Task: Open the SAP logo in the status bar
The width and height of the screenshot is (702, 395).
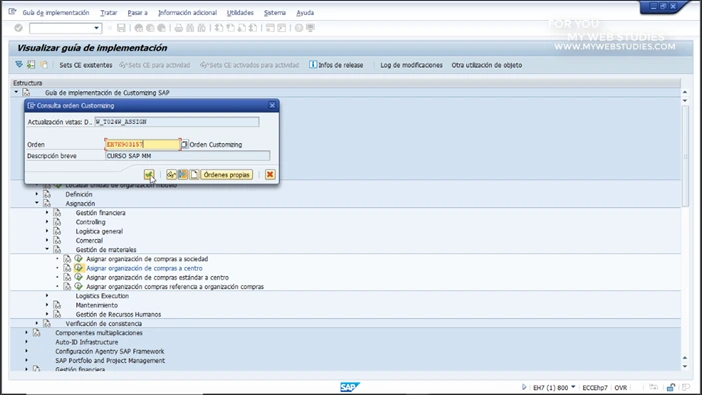Action: pyautogui.click(x=350, y=387)
